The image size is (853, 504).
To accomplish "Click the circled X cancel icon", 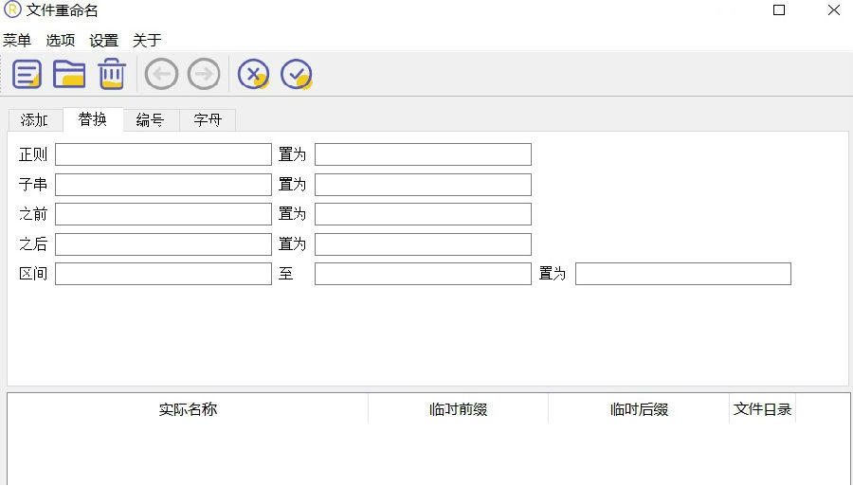I will pyautogui.click(x=253, y=74).
